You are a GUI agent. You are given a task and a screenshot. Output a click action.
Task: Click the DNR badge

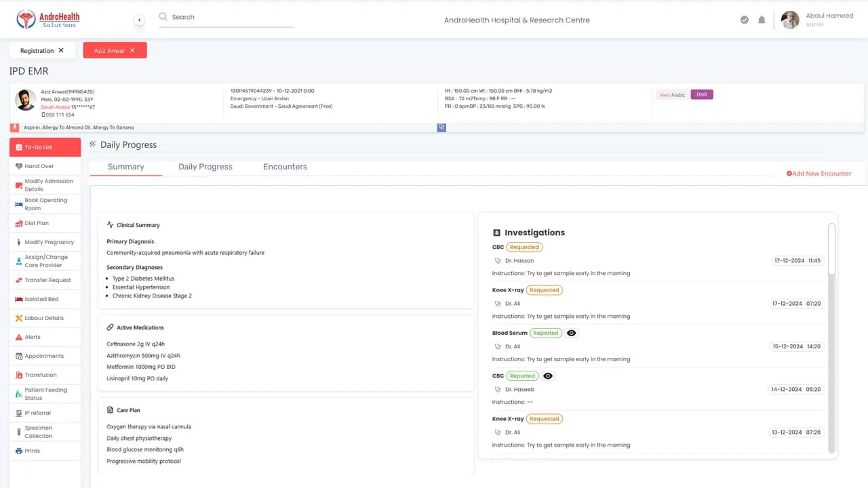[x=702, y=95]
